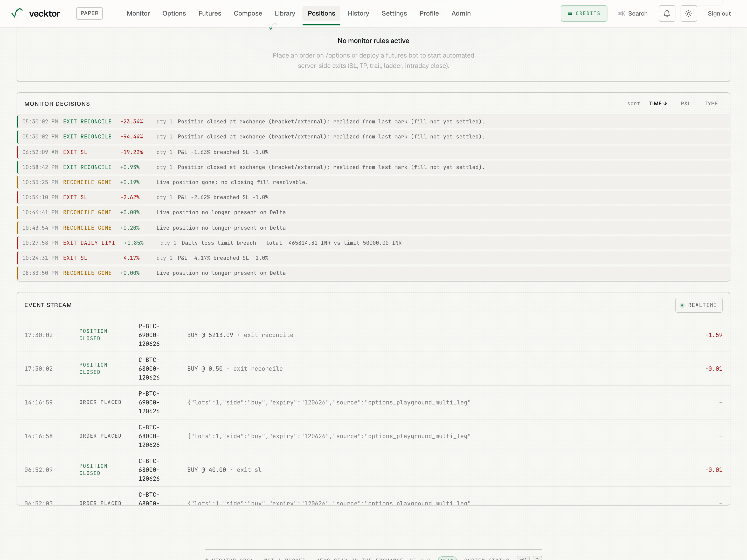
Task: Click the 06:52:09 POSITION CLOSED exit sl event
Action: [374, 470]
